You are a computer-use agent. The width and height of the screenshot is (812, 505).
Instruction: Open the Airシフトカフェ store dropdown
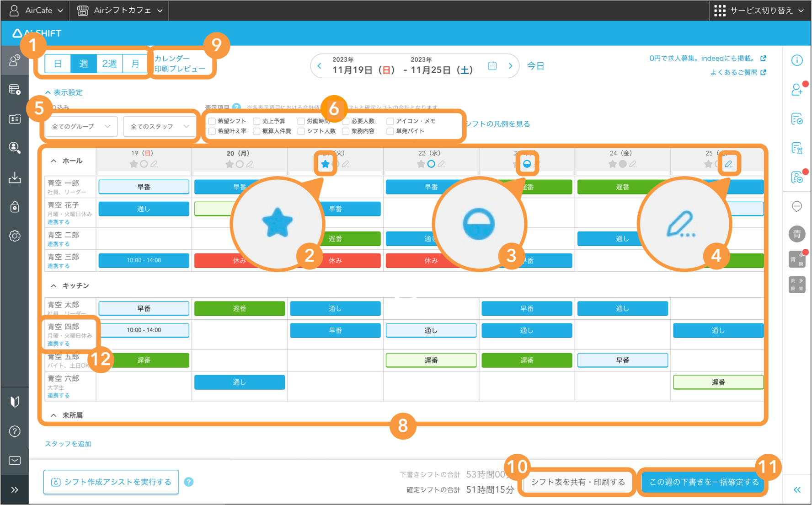pyautogui.click(x=120, y=10)
